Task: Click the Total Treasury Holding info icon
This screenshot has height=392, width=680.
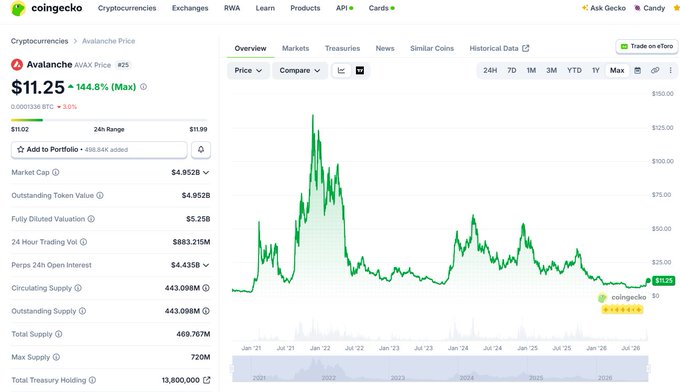Action: click(x=92, y=380)
